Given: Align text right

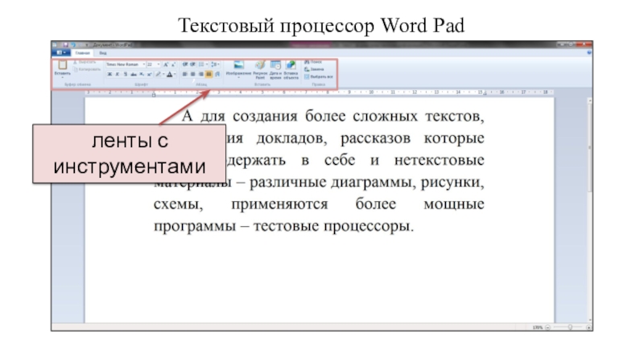Looking at the screenshot, I should [x=200, y=74].
